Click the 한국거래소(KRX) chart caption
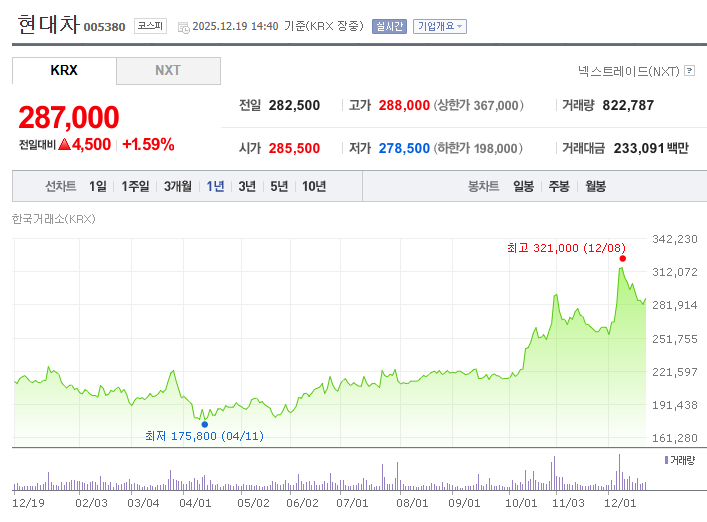Image resolution: width=707 pixels, height=522 pixels. click(x=54, y=219)
